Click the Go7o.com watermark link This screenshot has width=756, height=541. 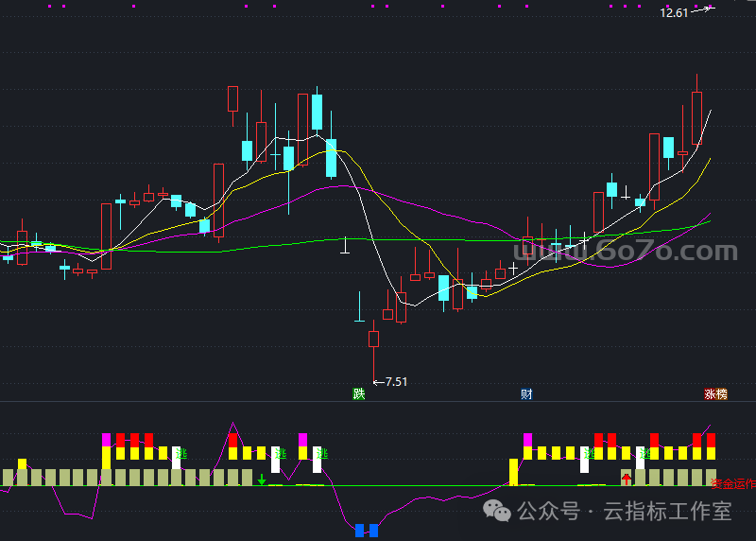[x=626, y=252]
